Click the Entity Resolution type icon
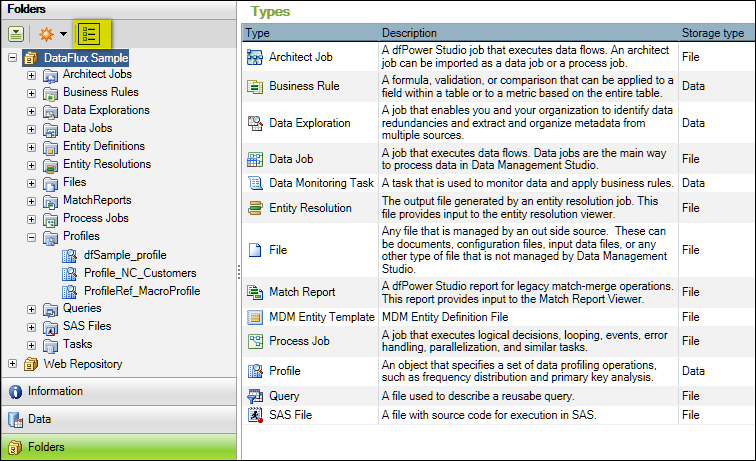 [x=254, y=208]
